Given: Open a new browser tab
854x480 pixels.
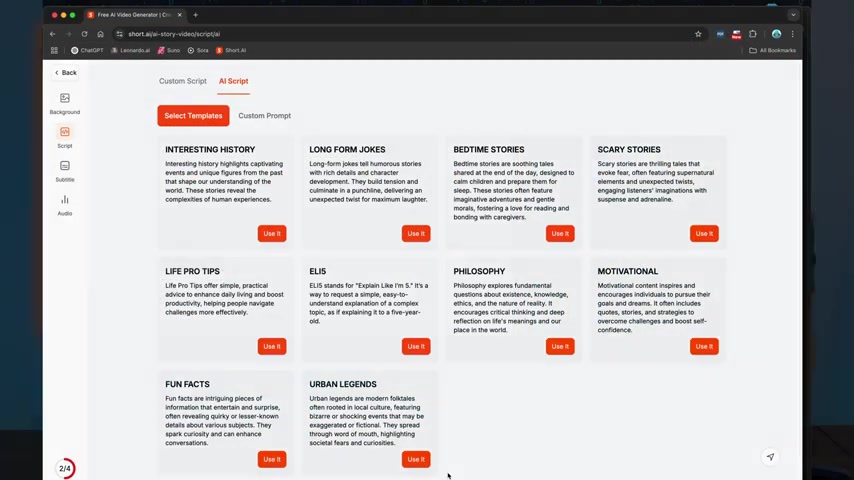Looking at the screenshot, I should click(x=196, y=15).
